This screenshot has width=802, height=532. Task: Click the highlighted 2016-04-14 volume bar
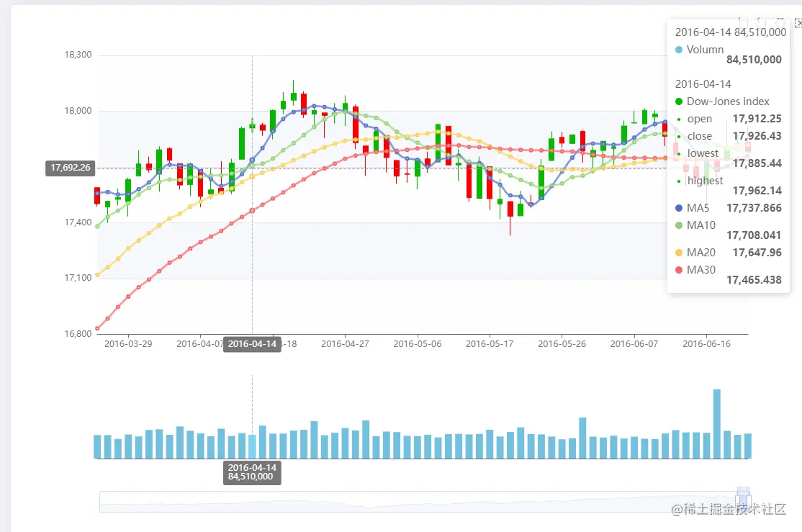coord(252,446)
